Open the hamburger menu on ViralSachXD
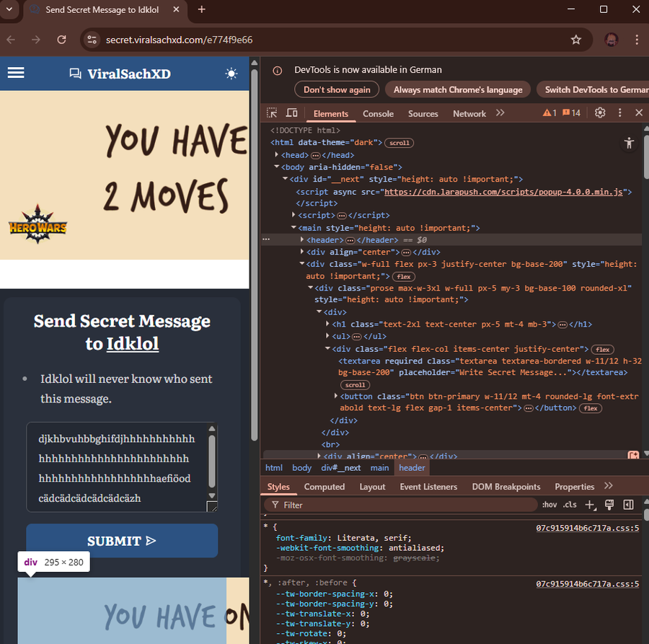Viewport: 649px width, 644px height. point(16,73)
